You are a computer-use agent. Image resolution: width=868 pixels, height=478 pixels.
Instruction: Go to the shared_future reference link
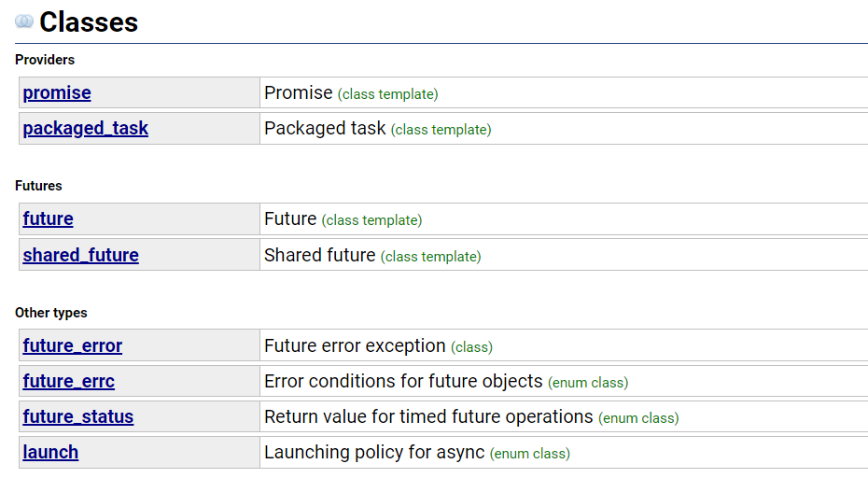click(80, 255)
